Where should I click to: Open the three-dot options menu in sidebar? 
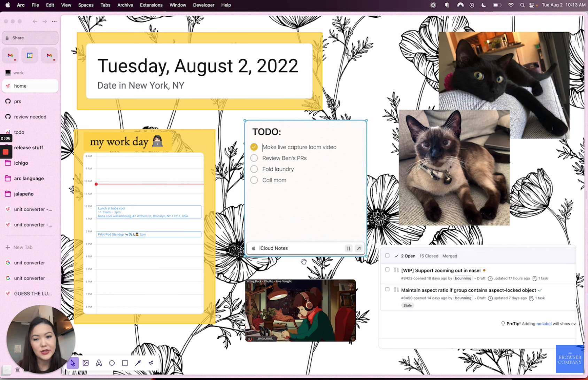tap(54, 22)
